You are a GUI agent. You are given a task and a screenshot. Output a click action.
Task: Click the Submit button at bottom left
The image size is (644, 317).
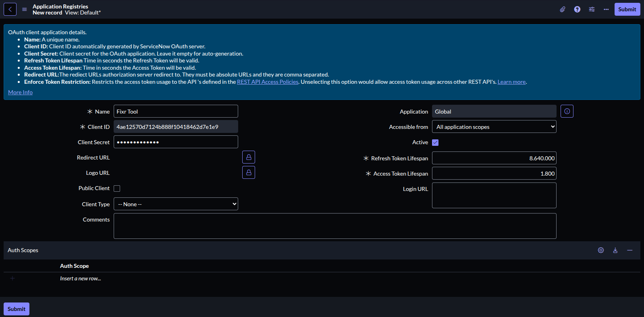(17, 309)
